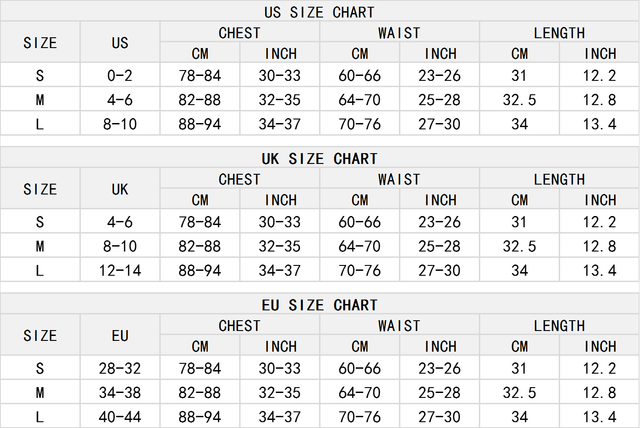
Task: Click the "UK SIZE CHART" title
Action: [319, 159]
